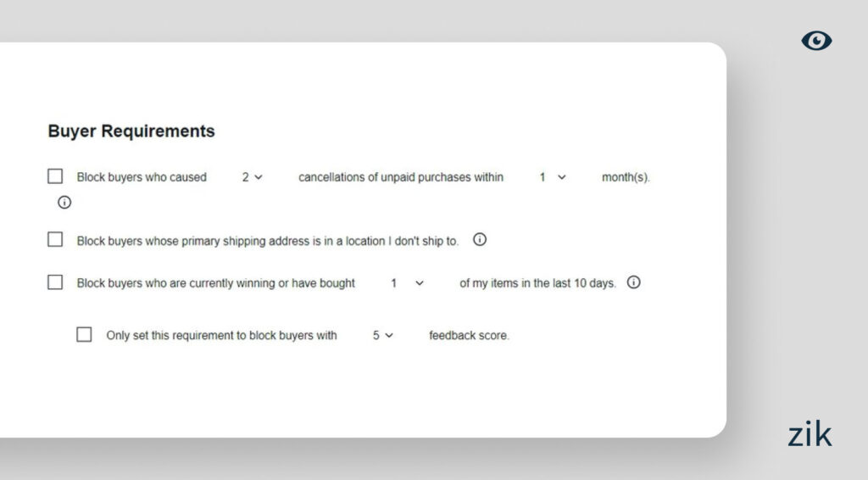The image size is (868, 480).
Task: Click the Buyer Requirements heading
Action: 131,131
